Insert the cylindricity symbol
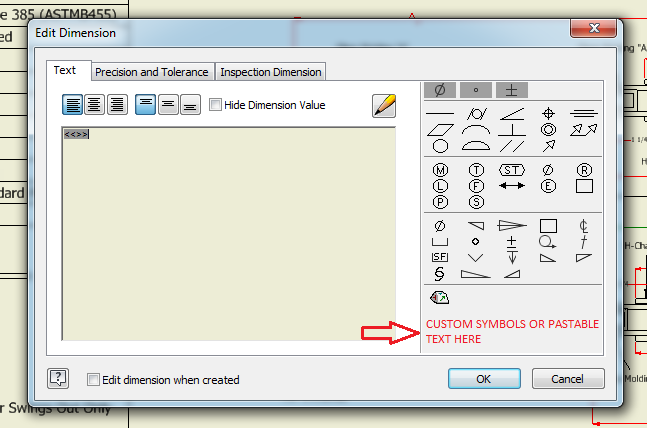Viewport: 647px width, 428px height. point(476,114)
